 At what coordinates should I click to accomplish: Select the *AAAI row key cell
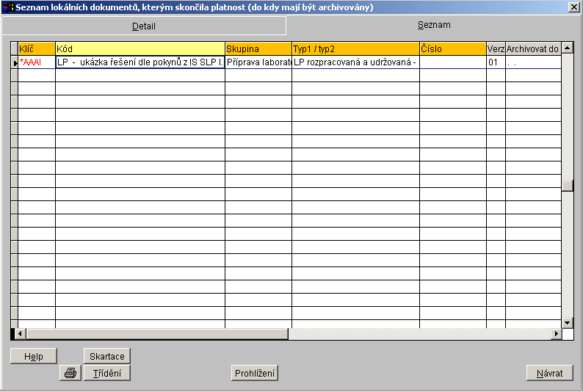37,63
